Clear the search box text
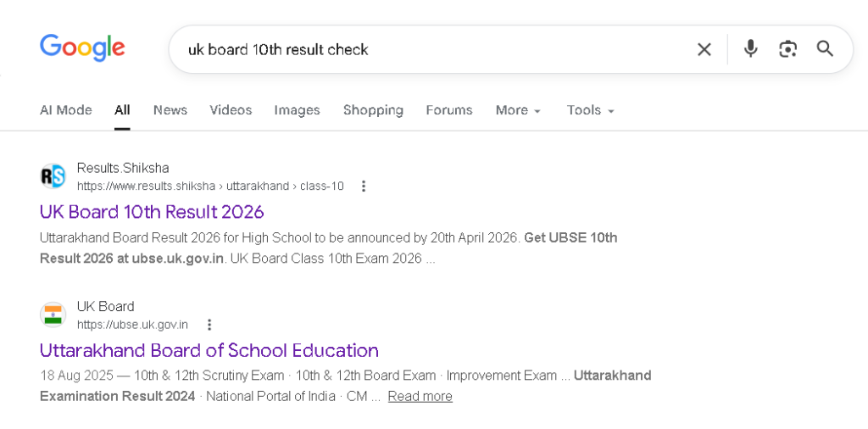Viewport: 868px width, 429px height. (x=704, y=49)
